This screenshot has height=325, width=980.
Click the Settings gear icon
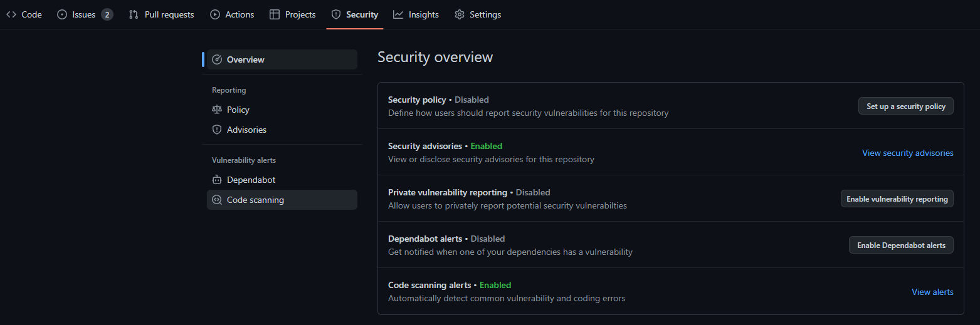tap(460, 14)
